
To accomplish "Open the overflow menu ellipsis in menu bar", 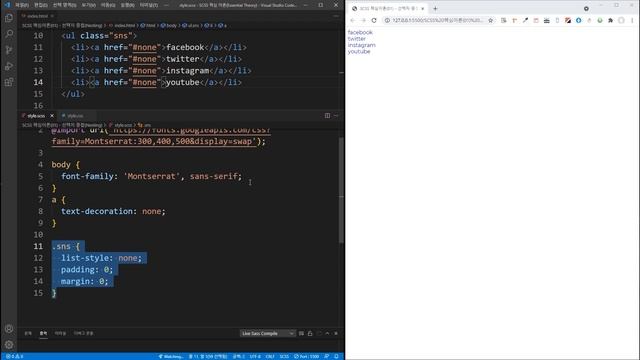I will [167, 5].
